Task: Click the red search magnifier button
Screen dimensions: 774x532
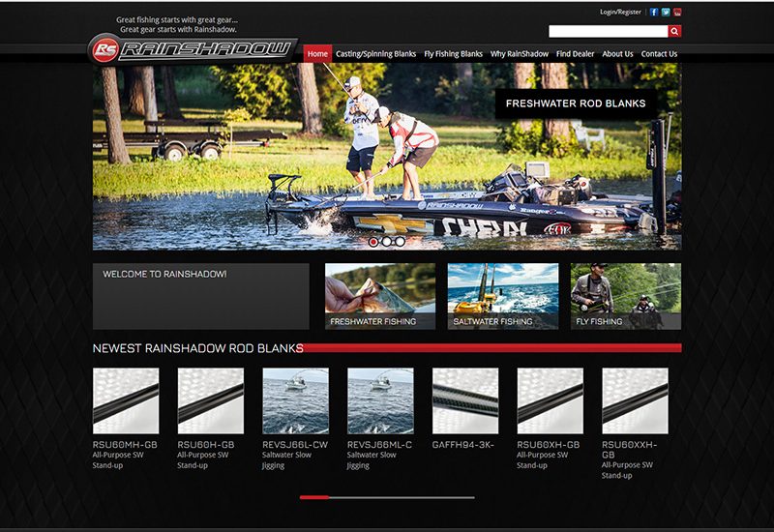Action: tap(674, 31)
